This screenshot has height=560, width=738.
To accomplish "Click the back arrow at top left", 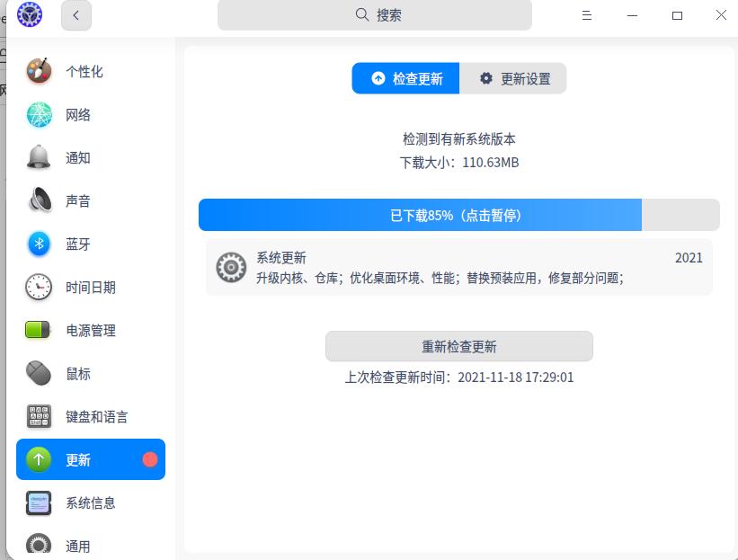I will (x=76, y=15).
